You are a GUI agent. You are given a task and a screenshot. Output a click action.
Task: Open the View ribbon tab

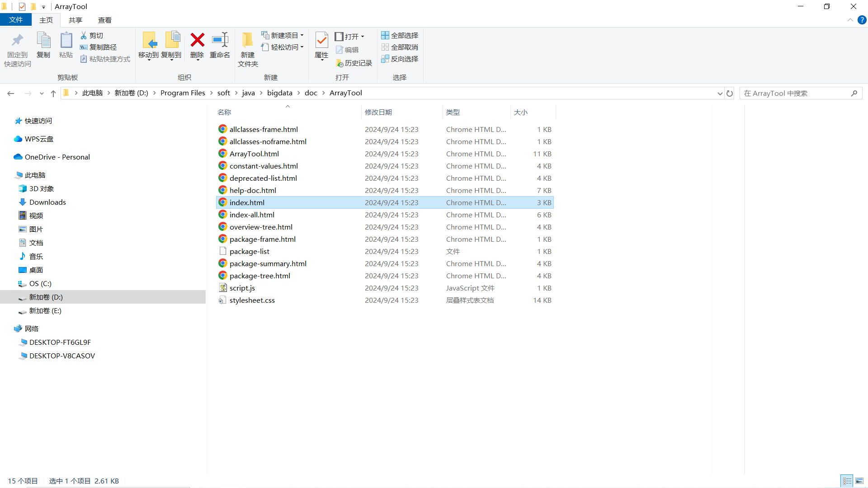pos(104,20)
